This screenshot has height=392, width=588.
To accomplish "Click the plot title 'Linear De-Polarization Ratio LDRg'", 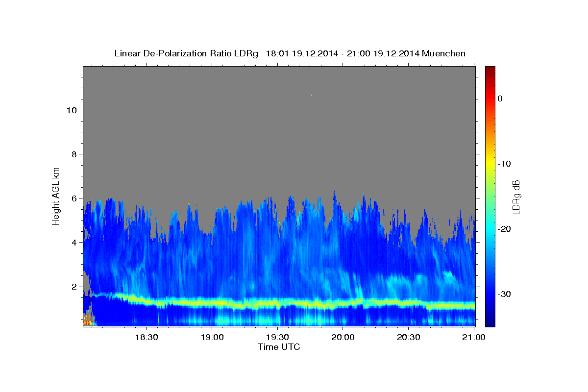I will coord(186,53).
